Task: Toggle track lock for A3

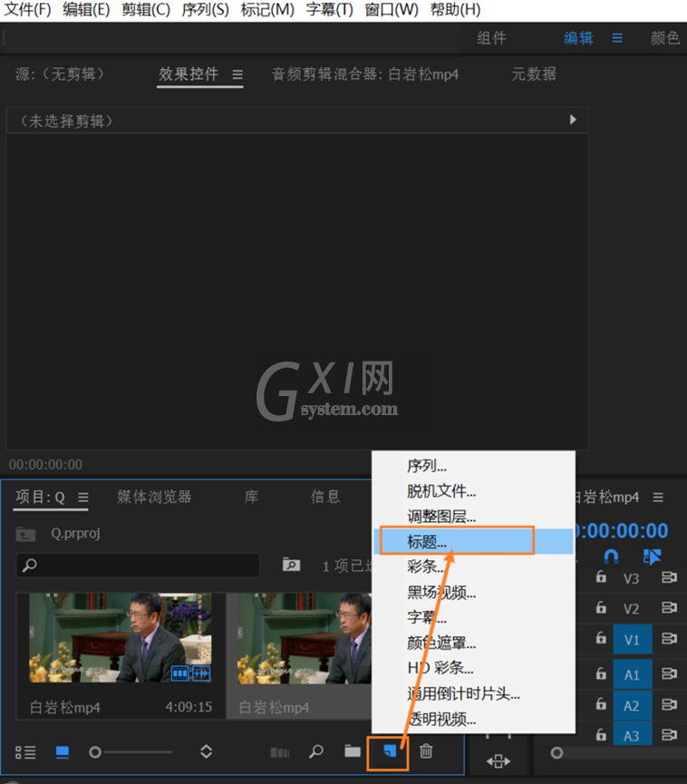Action: (x=601, y=734)
